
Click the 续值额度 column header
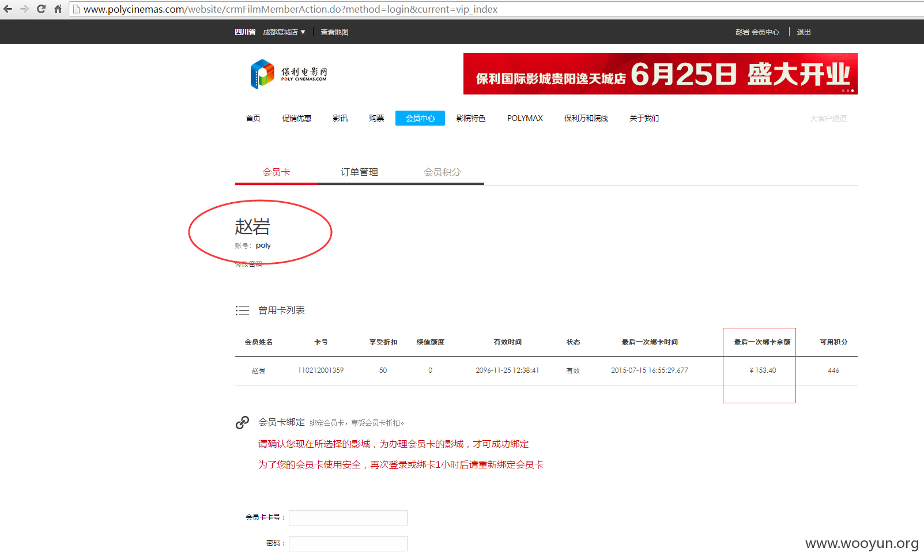431,342
